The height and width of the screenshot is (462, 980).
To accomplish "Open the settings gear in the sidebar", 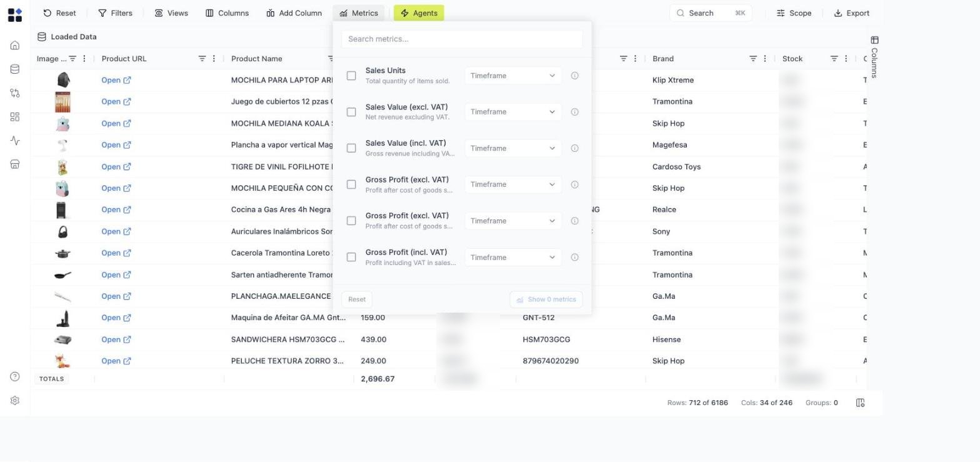I will pyautogui.click(x=15, y=401).
